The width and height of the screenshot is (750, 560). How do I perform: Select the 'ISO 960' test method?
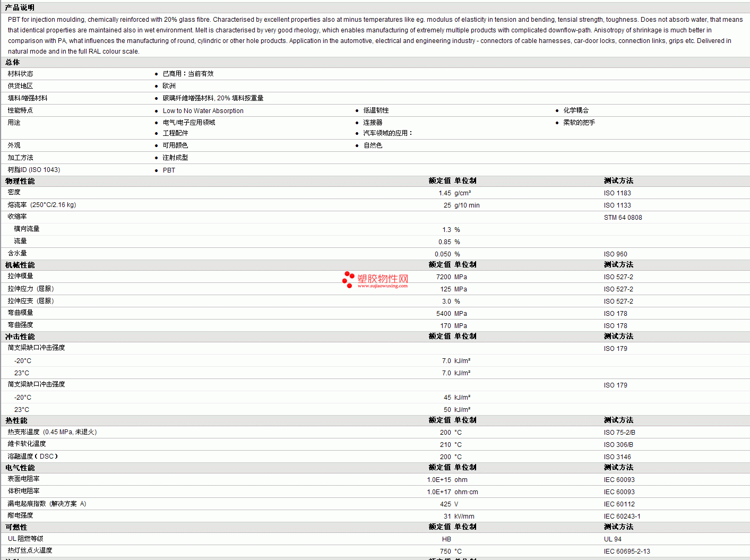(x=616, y=254)
